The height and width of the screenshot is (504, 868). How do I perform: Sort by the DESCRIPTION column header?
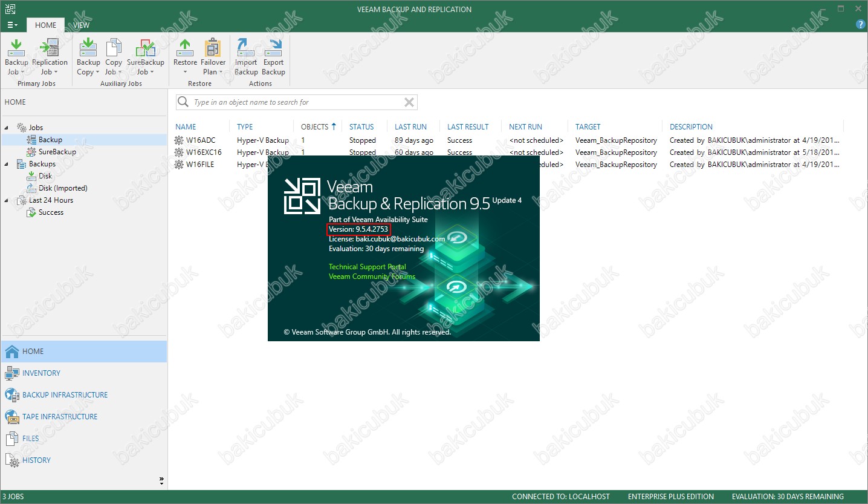coord(691,127)
